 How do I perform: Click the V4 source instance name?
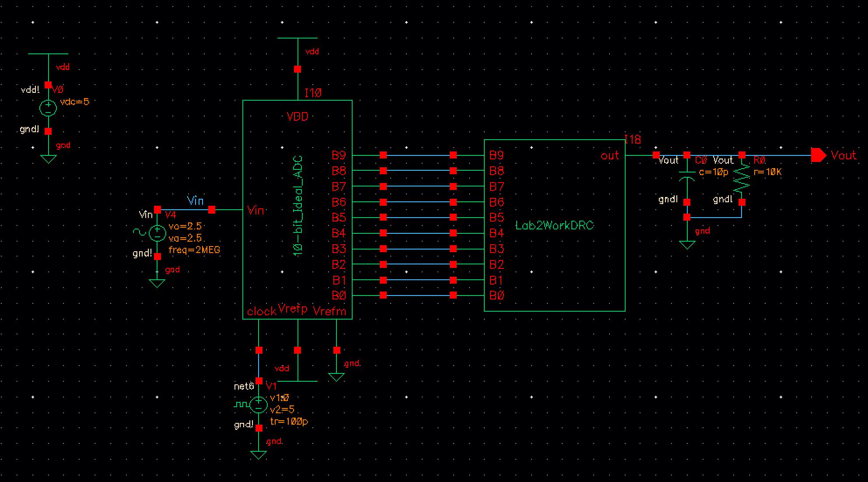[x=171, y=215]
